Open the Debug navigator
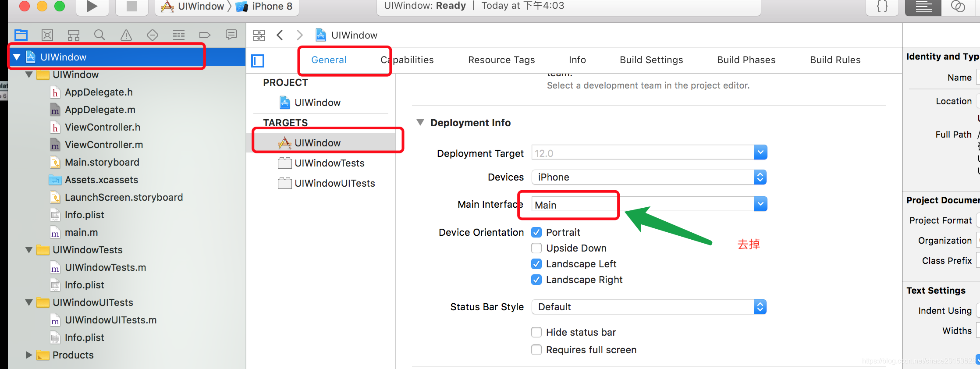Viewport: 980px width, 369px height. point(179,35)
